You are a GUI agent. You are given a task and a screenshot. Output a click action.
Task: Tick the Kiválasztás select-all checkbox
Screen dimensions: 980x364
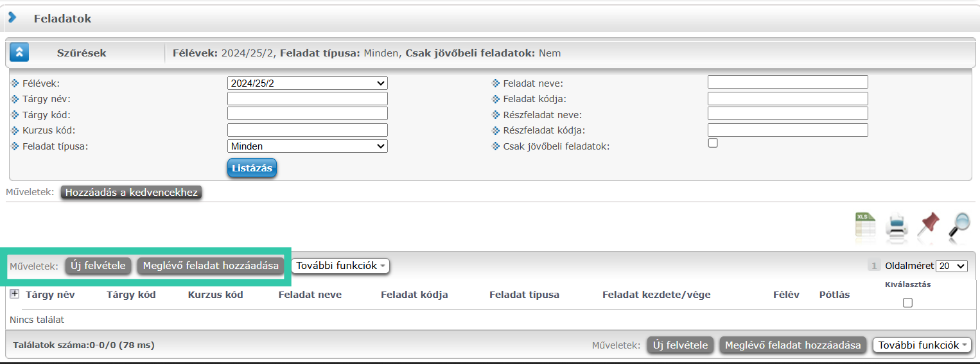(907, 303)
